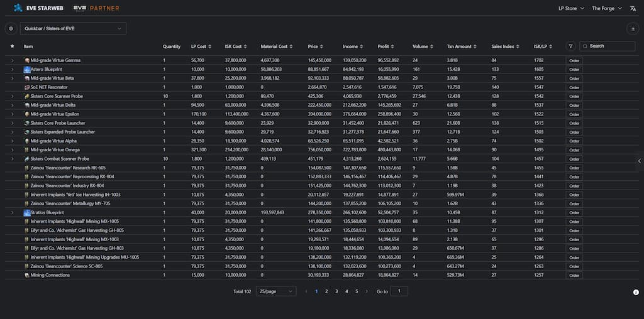Click Eifyr and Co. 'Alchemist' Gas Harvesting GH-805
This screenshot has width=644, height=319.
pyautogui.click(x=77, y=230)
